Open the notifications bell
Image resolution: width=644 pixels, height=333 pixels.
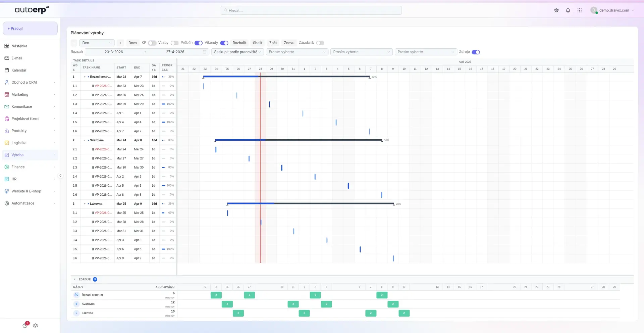[568, 10]
